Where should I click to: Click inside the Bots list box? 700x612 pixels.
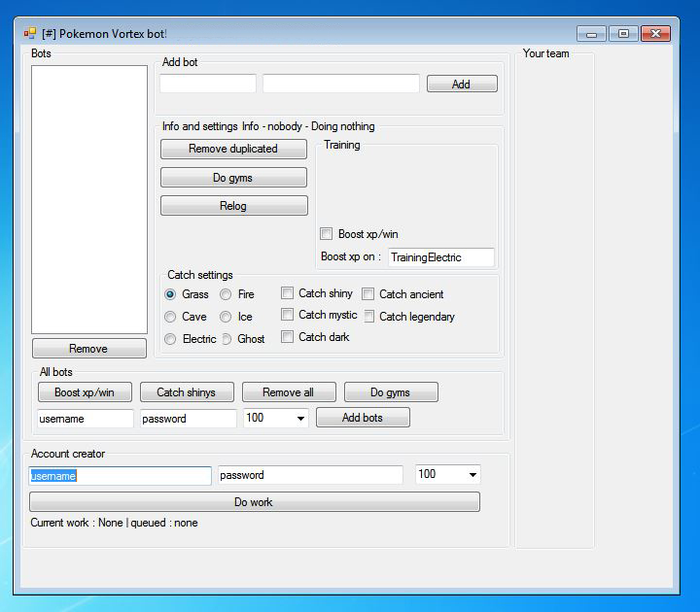tap(89, 199)
